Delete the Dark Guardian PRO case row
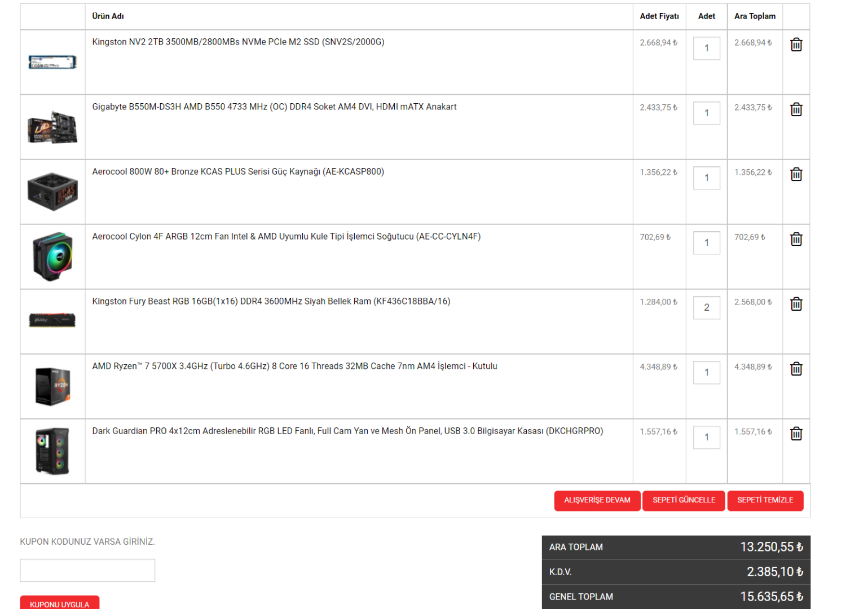868x609 pixels. coord(796,434)
